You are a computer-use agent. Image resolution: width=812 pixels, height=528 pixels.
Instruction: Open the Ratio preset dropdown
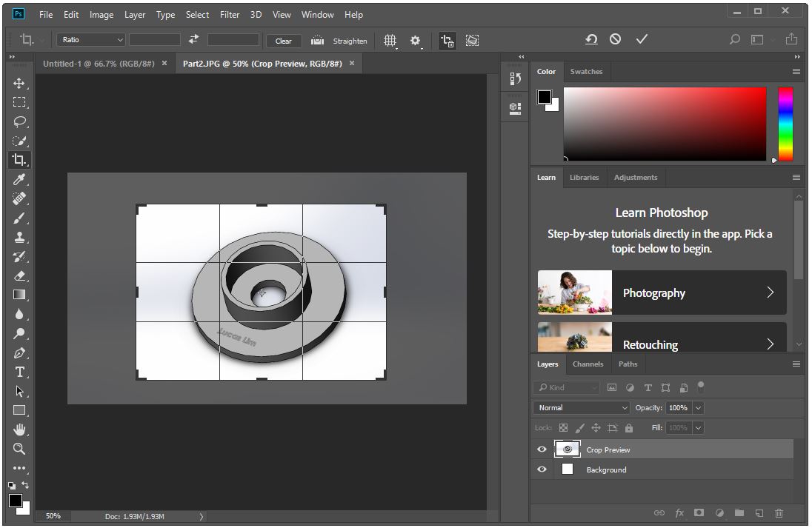(x=90, y=40)
